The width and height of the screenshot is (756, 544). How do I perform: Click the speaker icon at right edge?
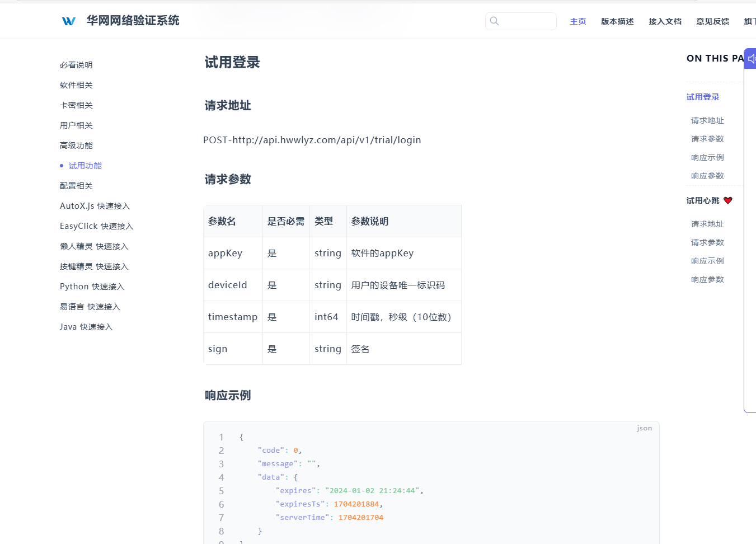(x=752, y=59)
